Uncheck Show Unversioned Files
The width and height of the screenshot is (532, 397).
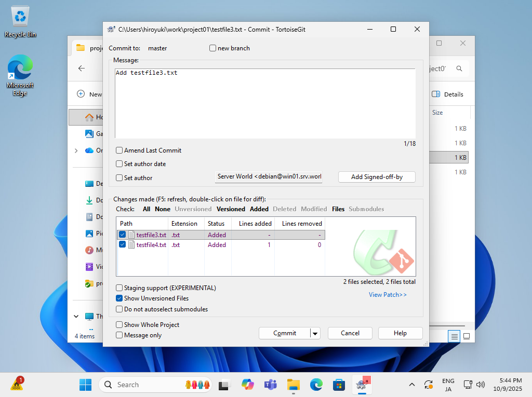tap(119, 298)
